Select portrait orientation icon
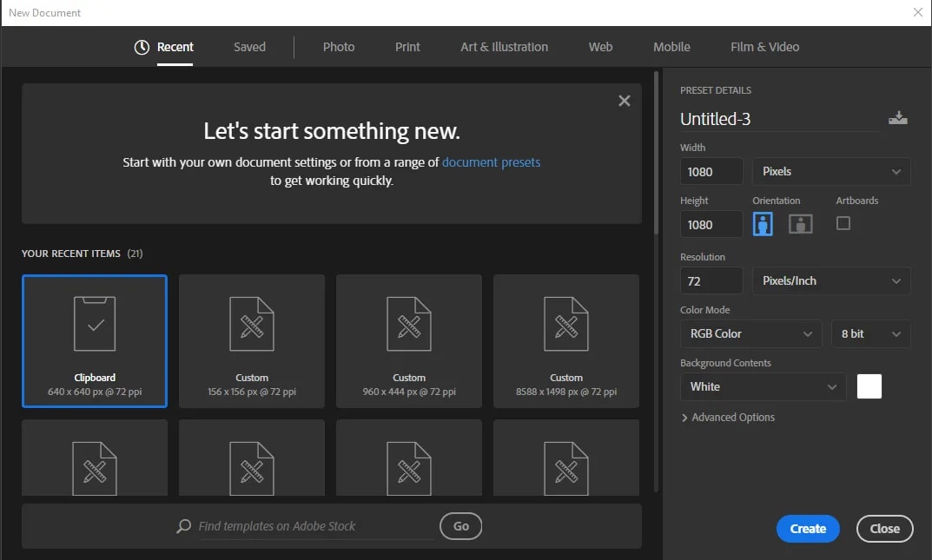 [x=763, y=224]
